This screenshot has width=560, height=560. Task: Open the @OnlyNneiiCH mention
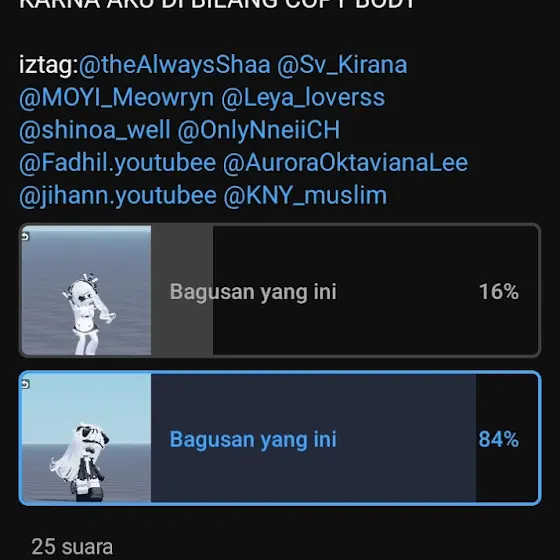tap(259, 130)
